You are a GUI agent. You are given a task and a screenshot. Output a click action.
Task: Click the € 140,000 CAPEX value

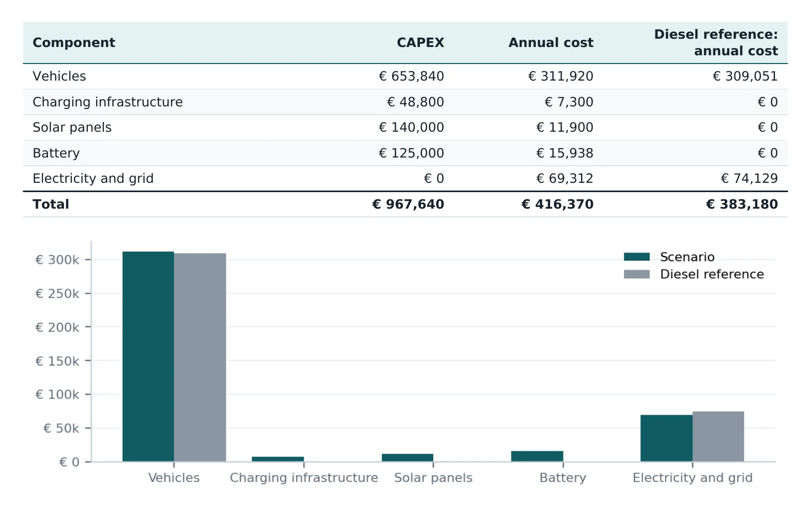(x=411, y=127)
